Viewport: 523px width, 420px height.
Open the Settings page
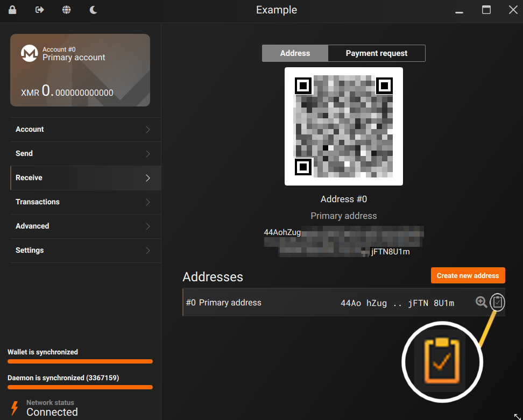(x=86, y=251)
